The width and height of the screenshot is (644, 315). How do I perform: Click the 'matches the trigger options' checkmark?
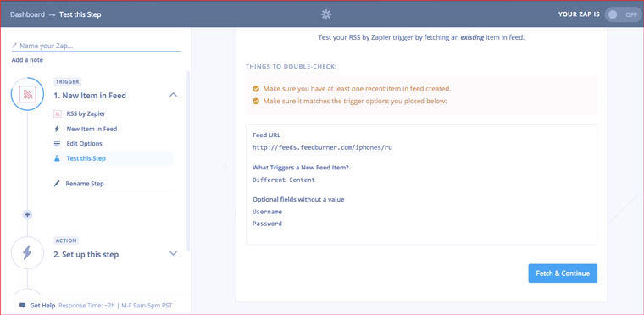pyautogui.click(x=256, y=101)
